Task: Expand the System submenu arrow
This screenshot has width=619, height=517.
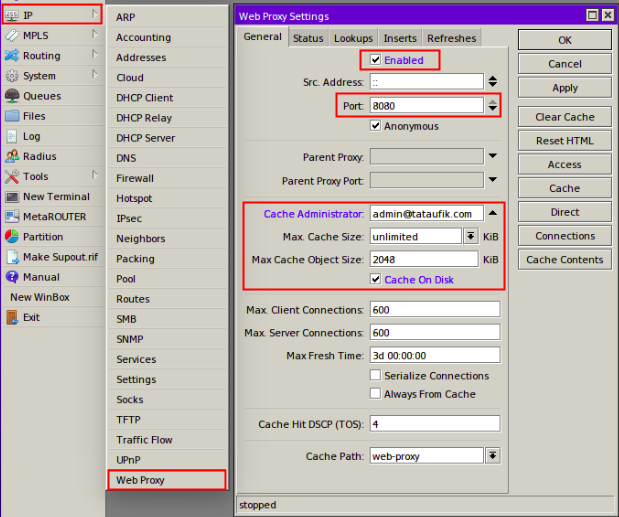Action: (95, 75)
